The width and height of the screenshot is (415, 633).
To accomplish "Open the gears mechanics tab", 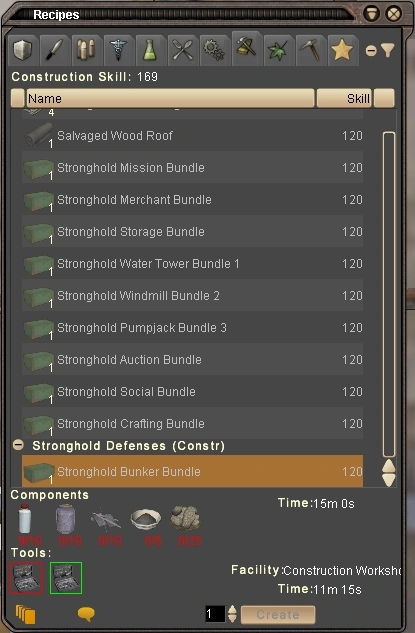I will coord(214,50).
